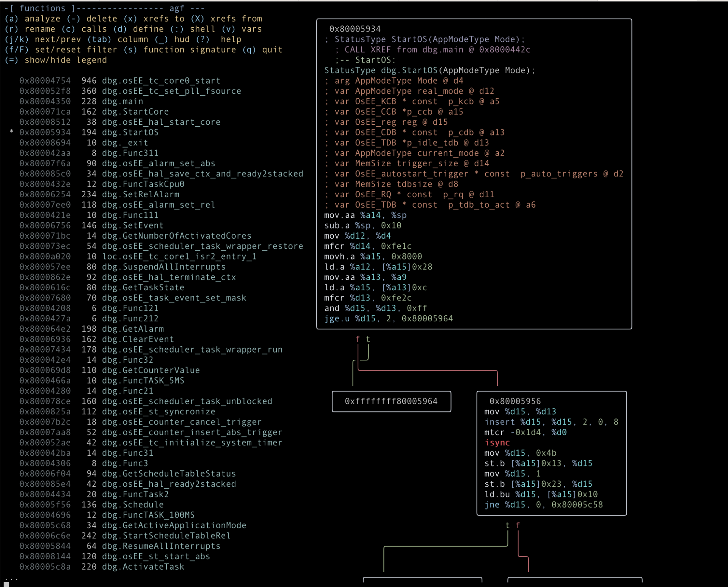This screenshot has width=728, height=587.
Task: Select dbg.Func212 in list
Action: point(89,319)
